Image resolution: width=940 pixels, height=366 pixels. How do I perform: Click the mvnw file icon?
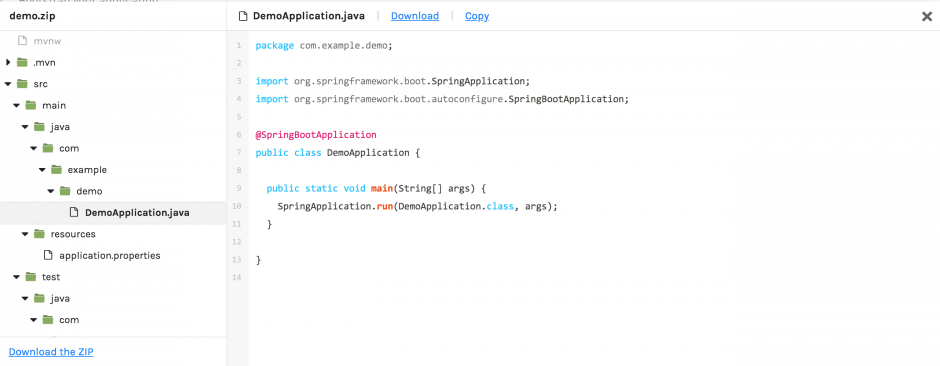click(22, 41)
